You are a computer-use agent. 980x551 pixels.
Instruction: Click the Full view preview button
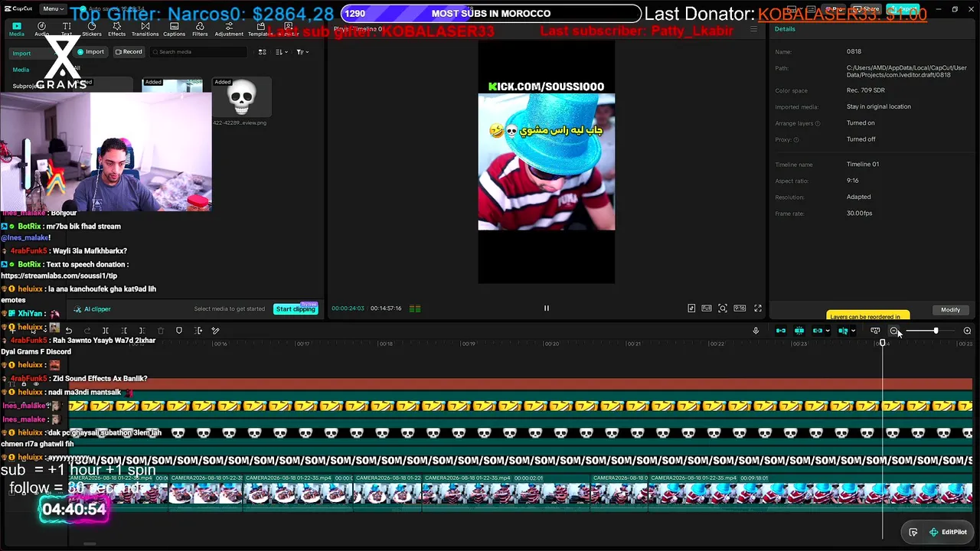pyautogui.click(x=707, y=308)
